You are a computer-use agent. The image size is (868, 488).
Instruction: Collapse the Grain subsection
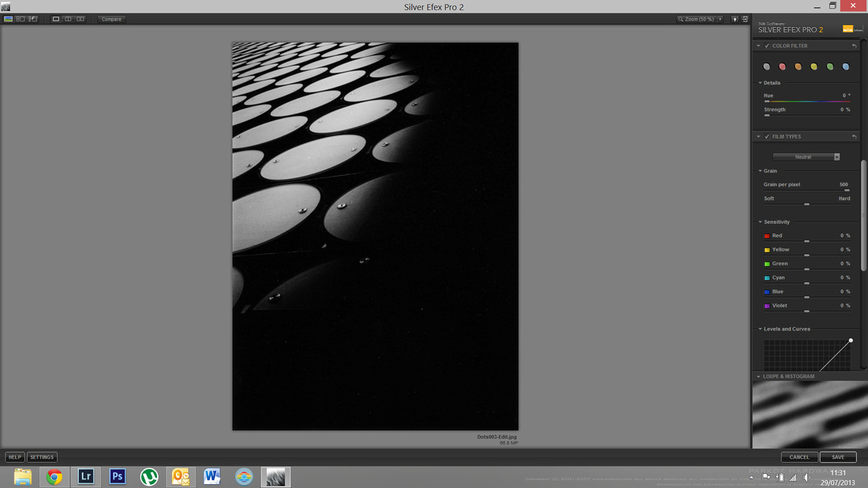tap(760, 171)
